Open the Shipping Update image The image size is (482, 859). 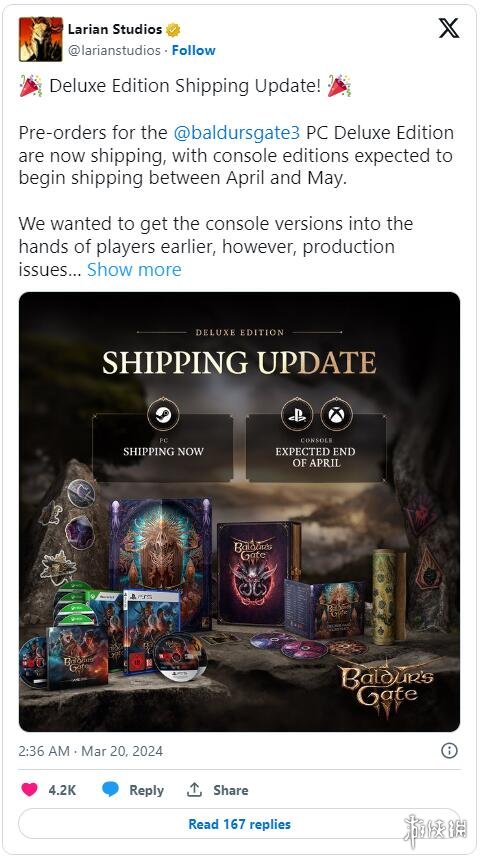coord(239,512)
